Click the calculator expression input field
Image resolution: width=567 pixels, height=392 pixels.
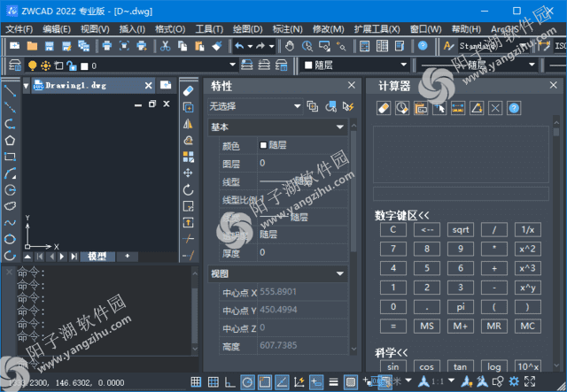click(461, 194)
